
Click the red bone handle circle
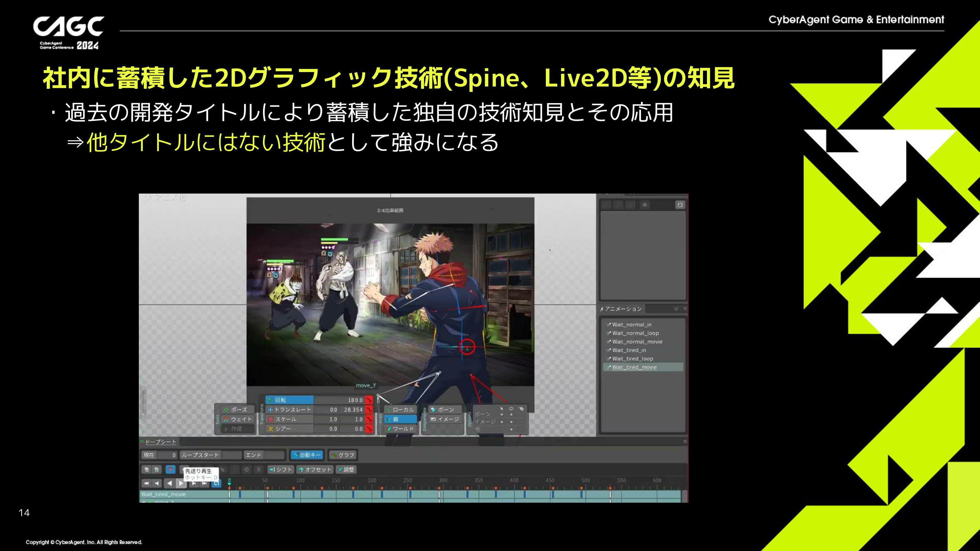tap(467, 347)
